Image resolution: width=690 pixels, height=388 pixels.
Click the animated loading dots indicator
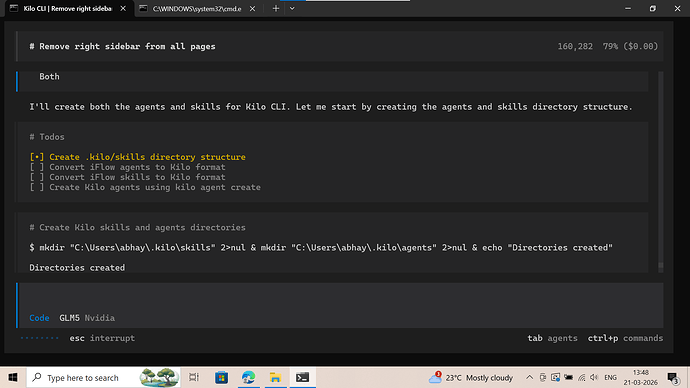click(40, 338)
